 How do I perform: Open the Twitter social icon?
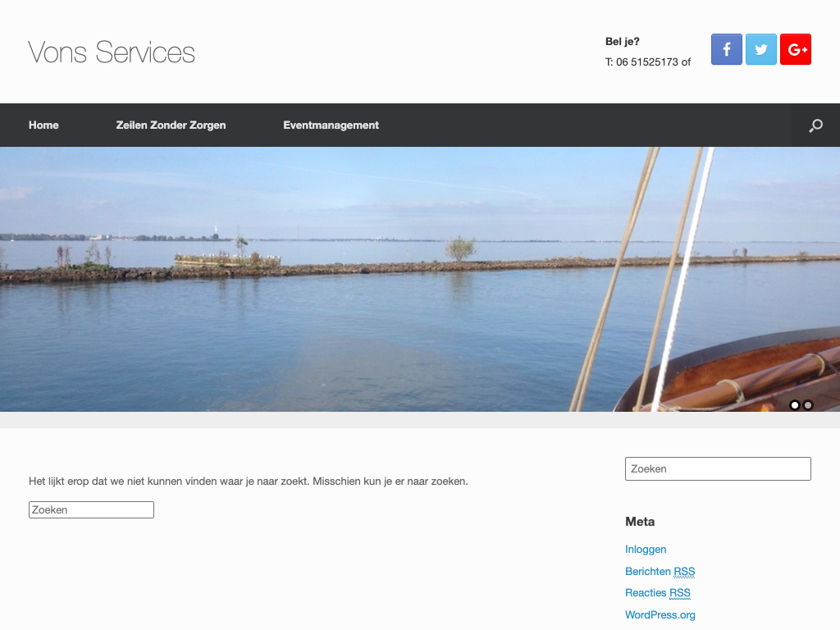[760, 49]
